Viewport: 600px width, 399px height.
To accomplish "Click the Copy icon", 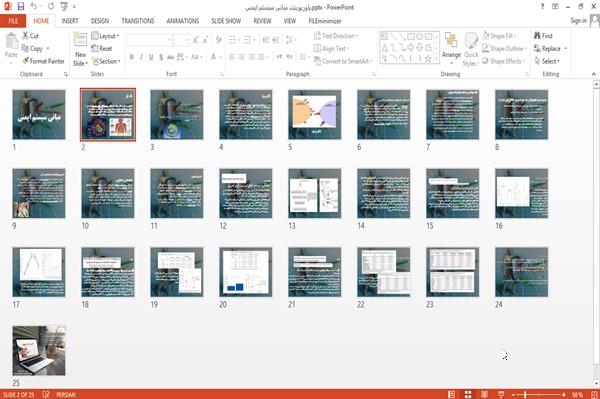I will click(x=25, y=48).
